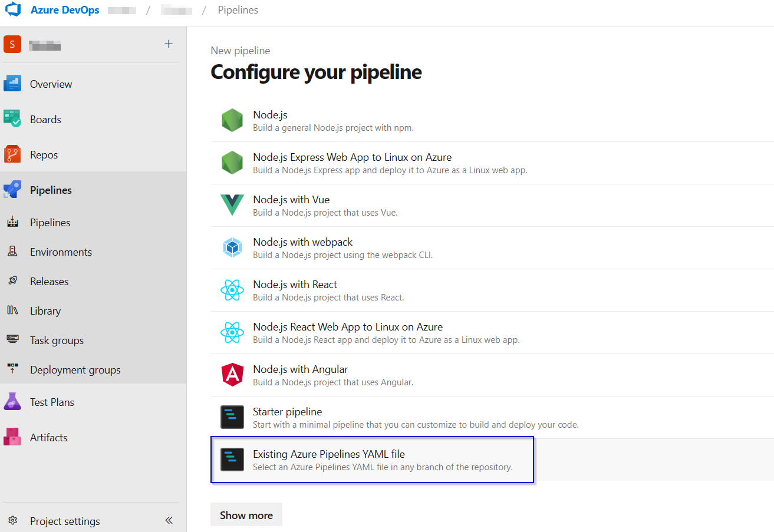This screenshot has height=532, width=774.
Task: Click the Repos hub icon
Action: tap(12, 154)
